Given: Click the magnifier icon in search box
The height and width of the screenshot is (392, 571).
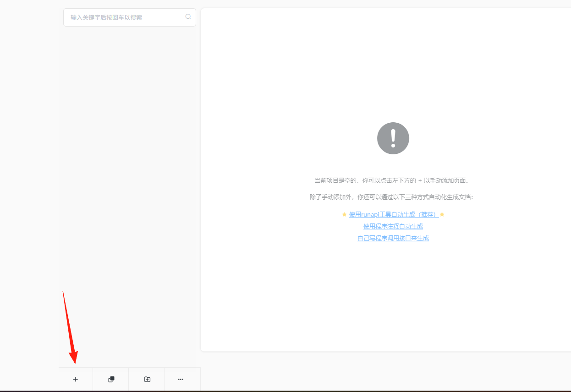Looking at the screenshot, I should pyautogui.click(x=188, y=16).
